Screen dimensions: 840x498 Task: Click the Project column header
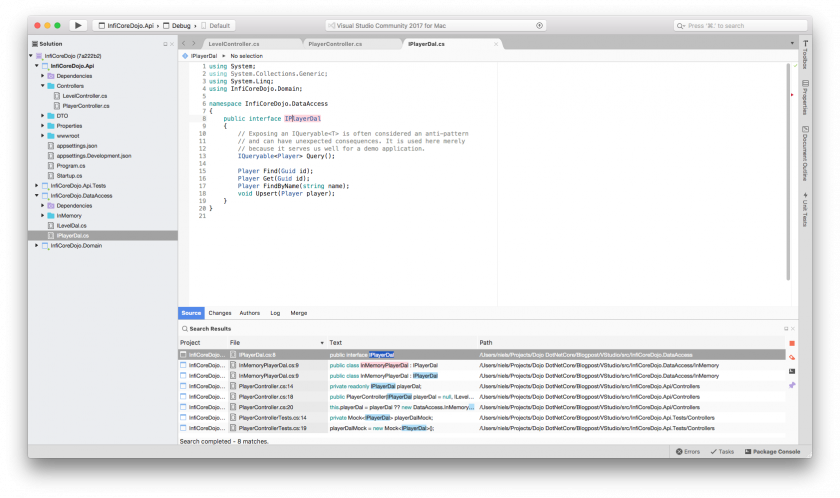click(x=202, y=343)
